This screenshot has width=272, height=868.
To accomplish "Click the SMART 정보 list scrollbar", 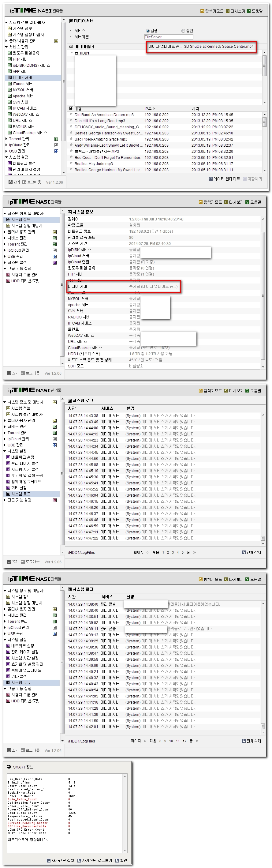I will (x=125, y=814).
